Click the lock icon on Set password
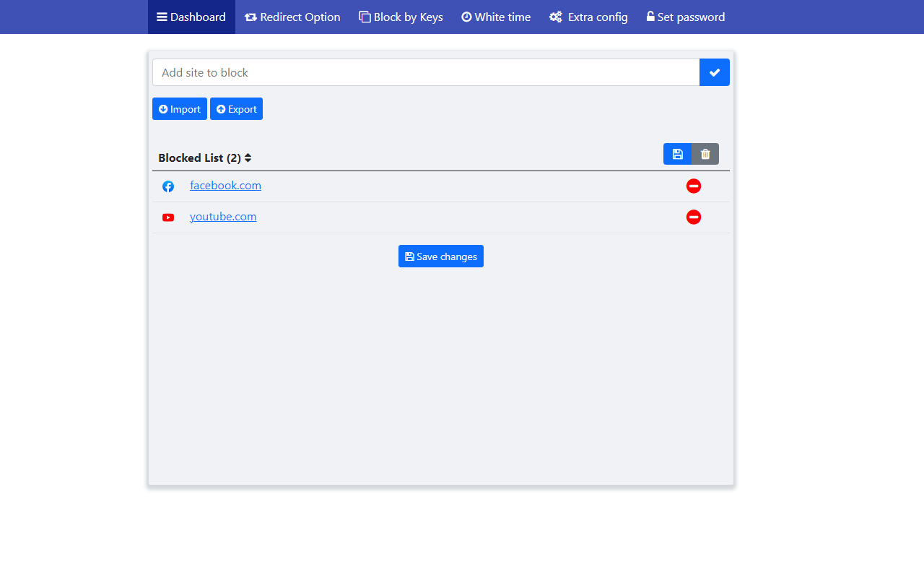 650,16
